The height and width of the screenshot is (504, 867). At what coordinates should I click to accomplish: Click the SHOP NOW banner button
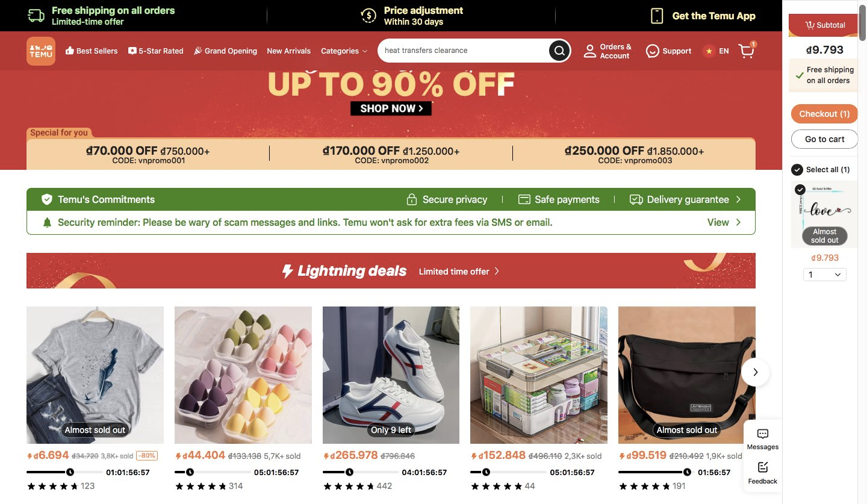click(391, 108)
